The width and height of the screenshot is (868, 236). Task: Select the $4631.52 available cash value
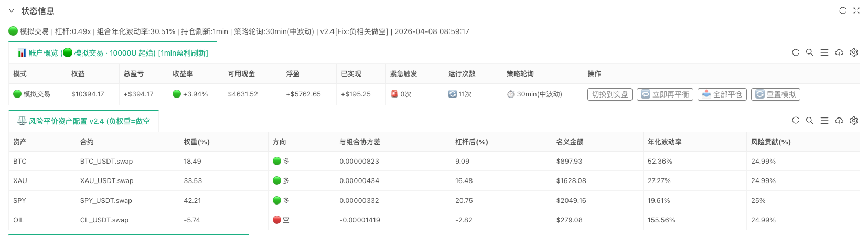pyautogui.click(x=243, y=94)
